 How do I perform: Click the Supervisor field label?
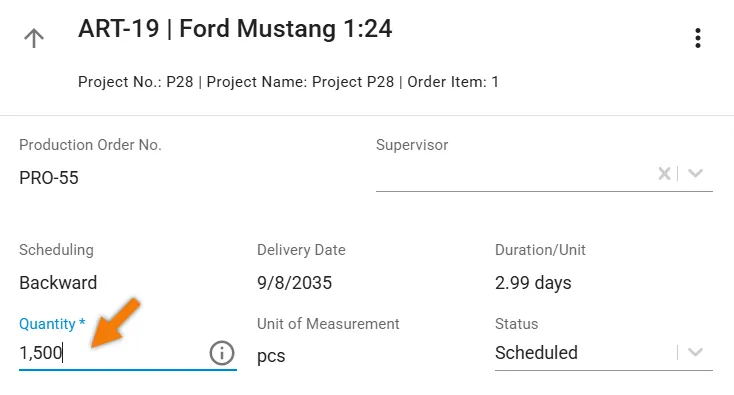(x=412, y=145)
